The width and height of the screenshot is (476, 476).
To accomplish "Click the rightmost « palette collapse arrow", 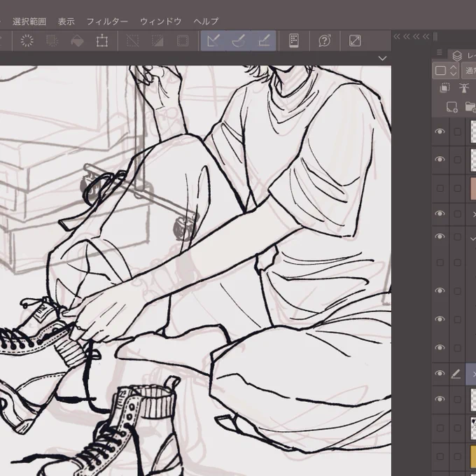I will pos(426,36).
